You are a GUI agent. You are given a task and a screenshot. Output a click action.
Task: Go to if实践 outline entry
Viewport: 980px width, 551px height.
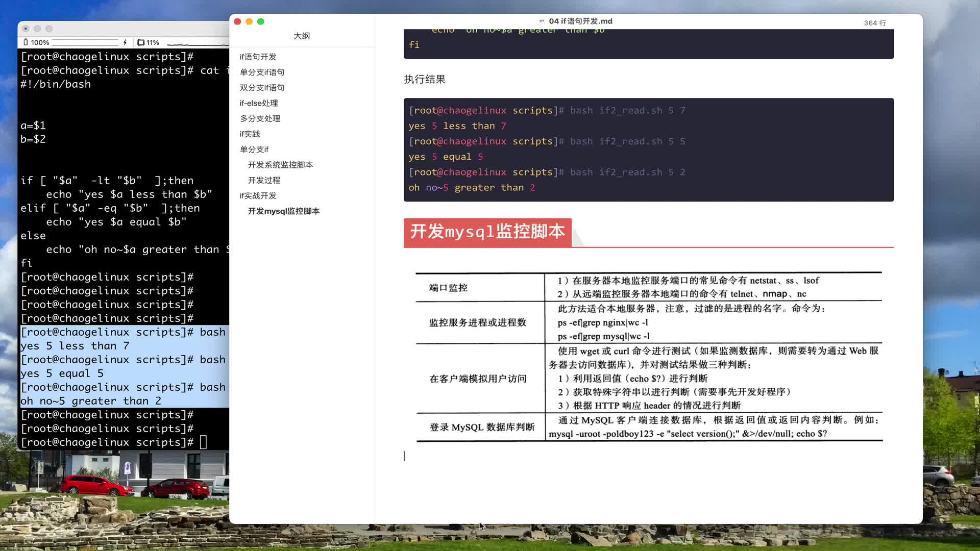[x=250, y=134]
